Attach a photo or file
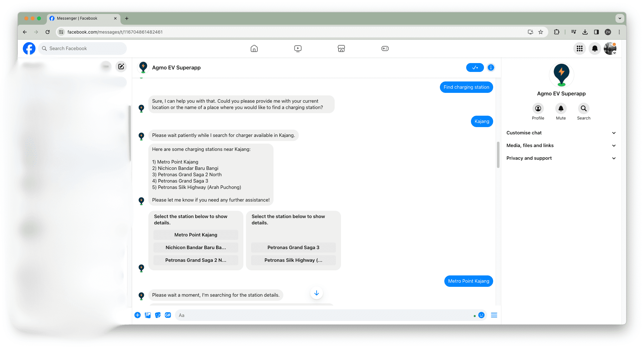The image size is (644, 348). point(148,315)
